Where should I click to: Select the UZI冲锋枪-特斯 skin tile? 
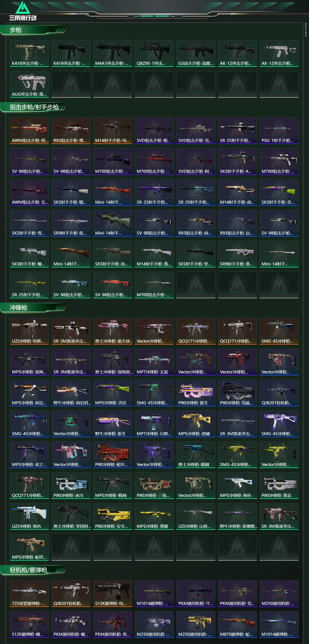click(x=29, y=331)
